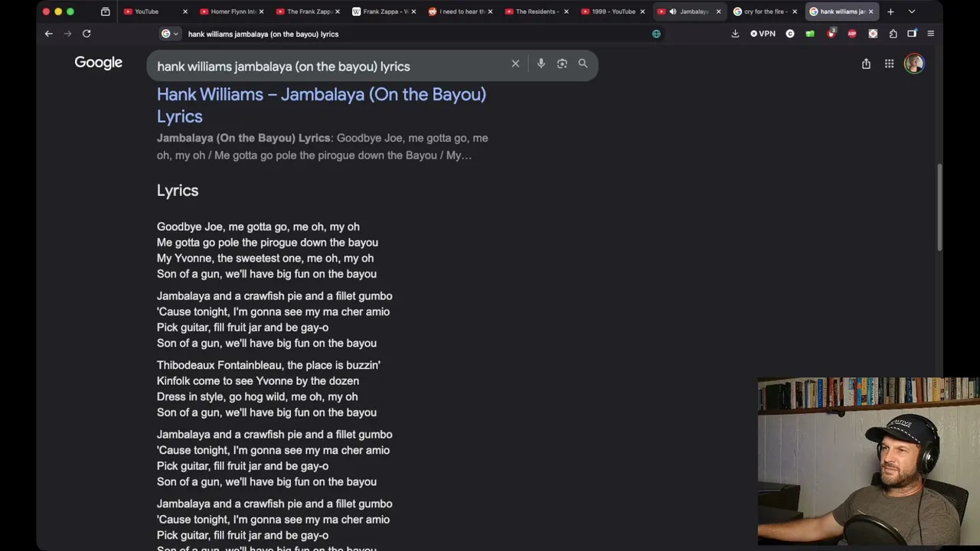Close the YouTube tab

[185, 11]
